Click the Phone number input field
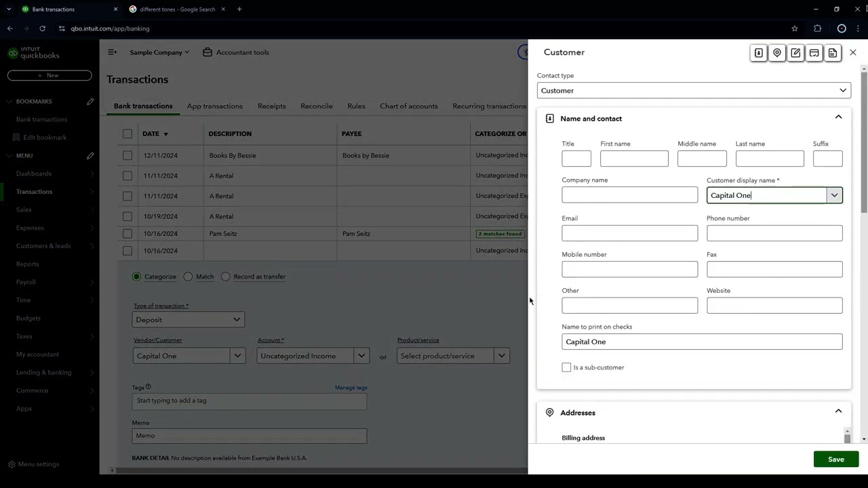The width and height of the screenshot is (868, 488). coord(774,233)
